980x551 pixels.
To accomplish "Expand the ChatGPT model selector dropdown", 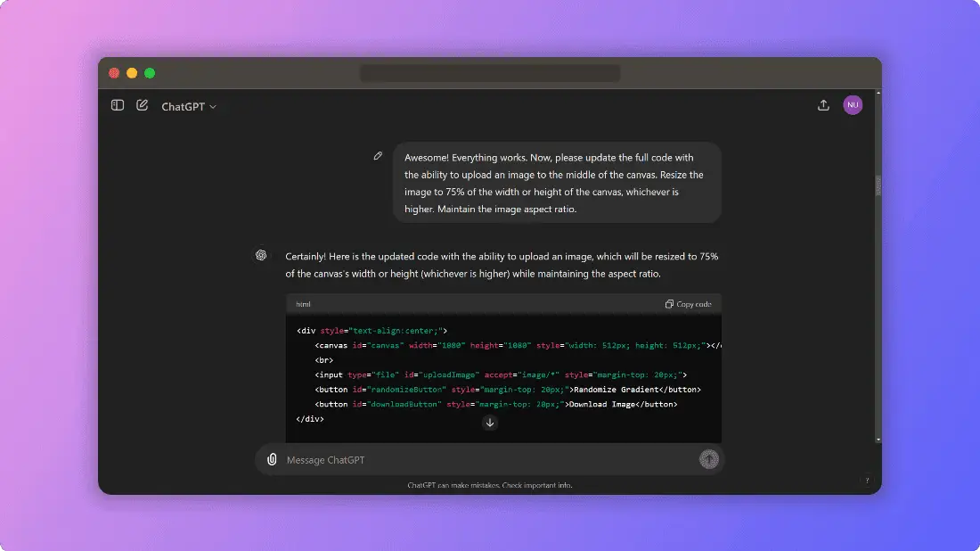I will (189, 106).
